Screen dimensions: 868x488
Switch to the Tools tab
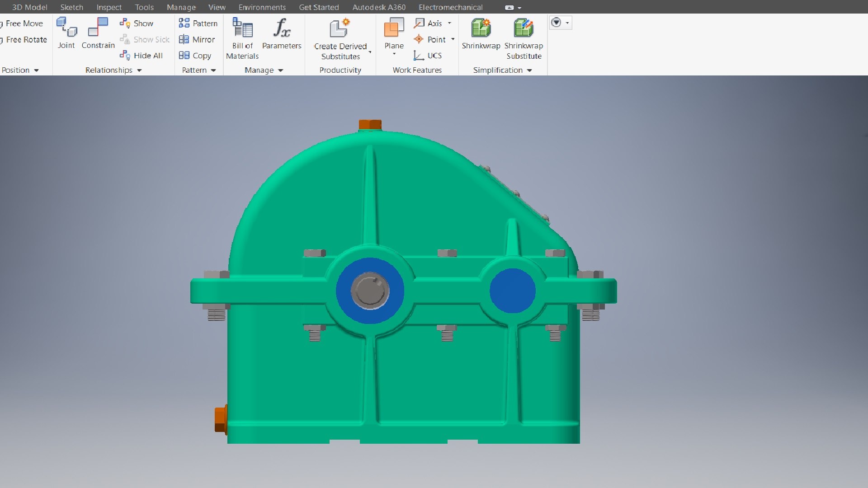144,7
